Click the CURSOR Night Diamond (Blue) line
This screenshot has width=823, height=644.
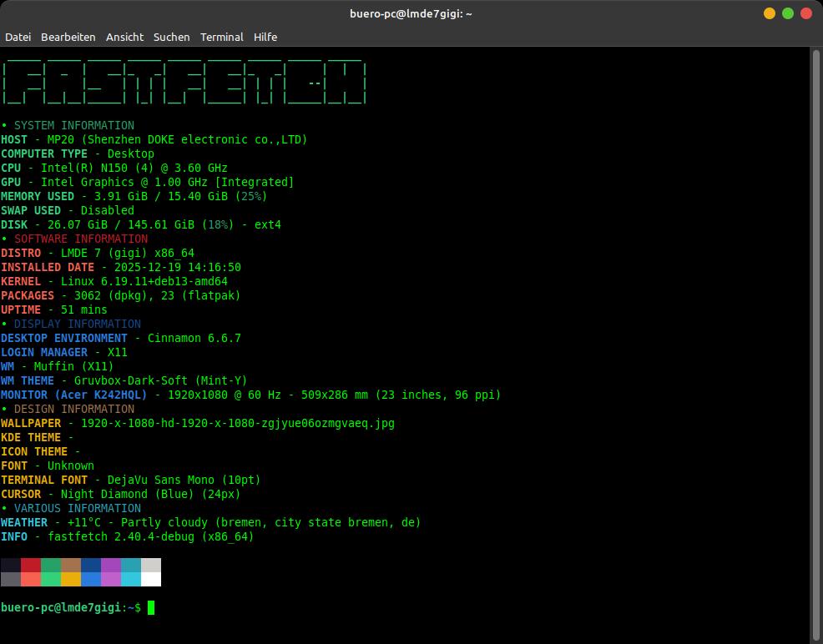[x=121, y=494]
